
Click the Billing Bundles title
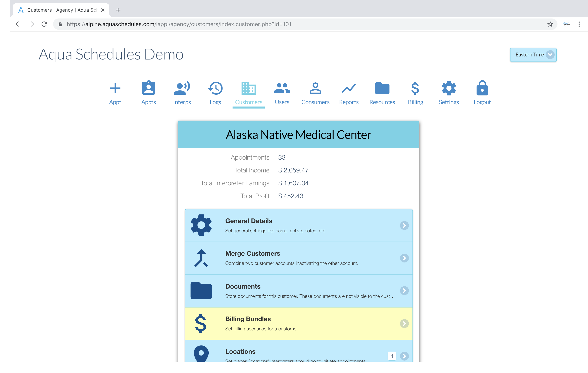[x=248, y=319]
